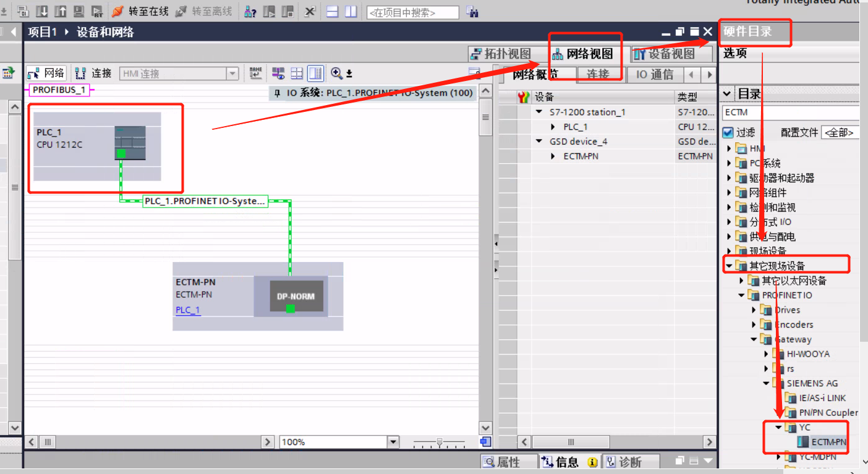Click the device column header in the overview table
This screenshot has width=868, height=474.
tap(603, 96)
